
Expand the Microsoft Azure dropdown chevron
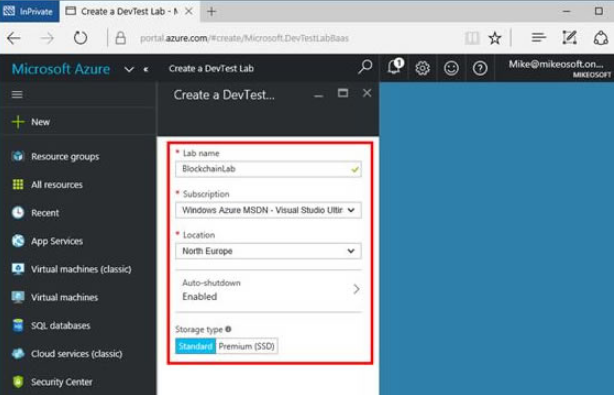click(129, 70)
